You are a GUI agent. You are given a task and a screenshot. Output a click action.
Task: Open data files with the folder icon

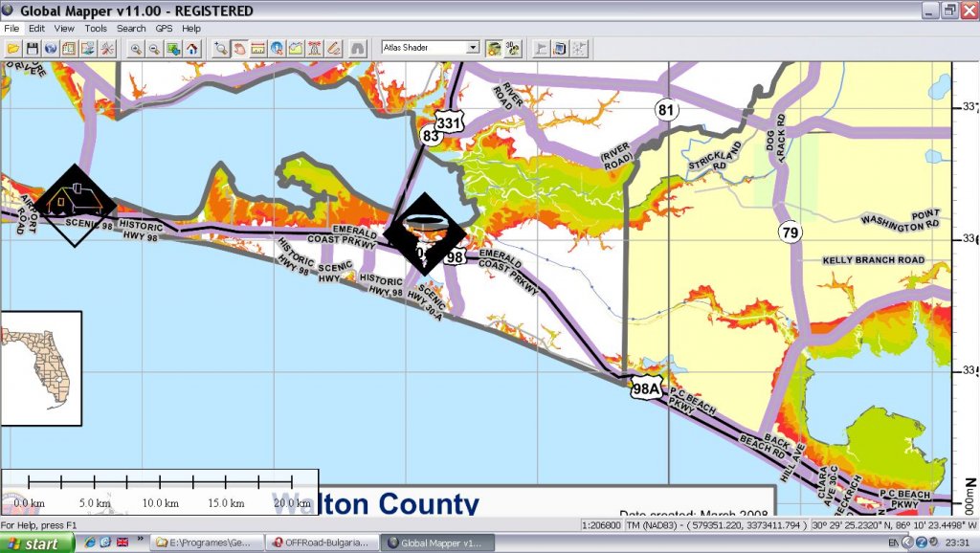(x=13, y=48)
